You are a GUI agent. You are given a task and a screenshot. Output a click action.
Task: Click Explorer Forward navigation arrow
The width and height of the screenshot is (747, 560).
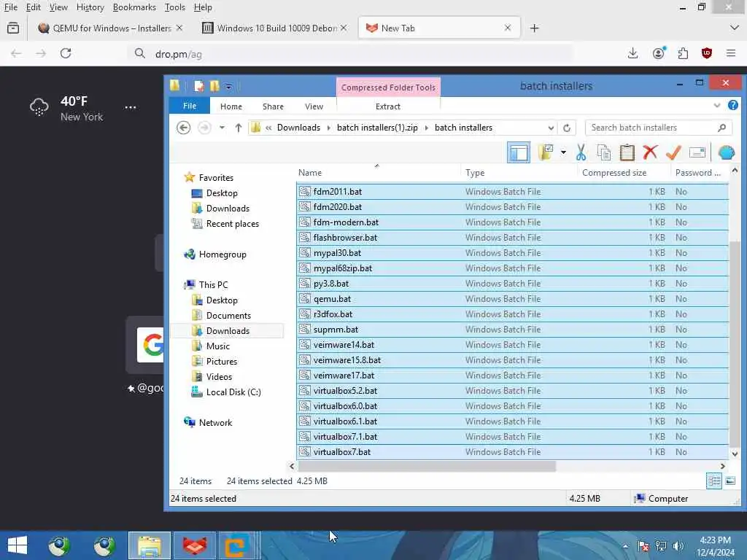[204, 128]
